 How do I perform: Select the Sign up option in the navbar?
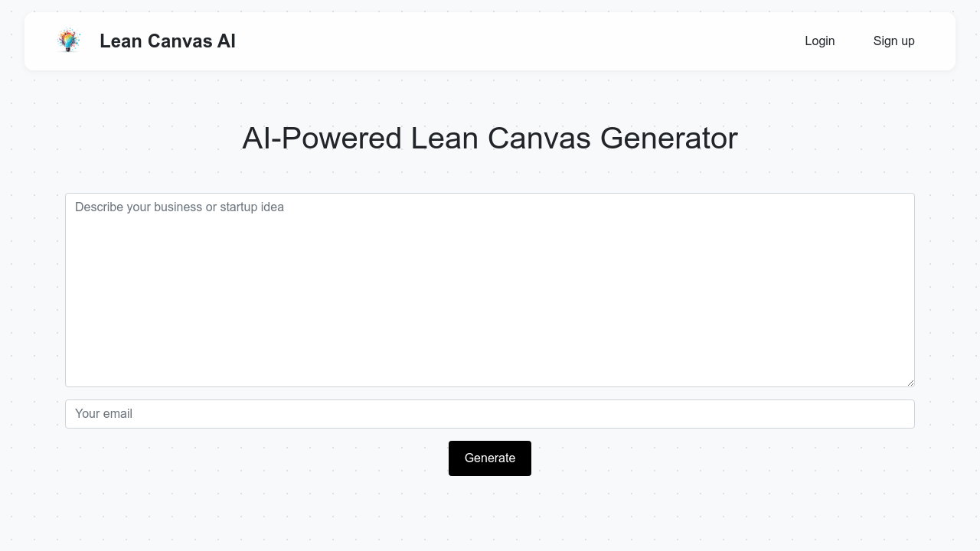tap(893, 41)
